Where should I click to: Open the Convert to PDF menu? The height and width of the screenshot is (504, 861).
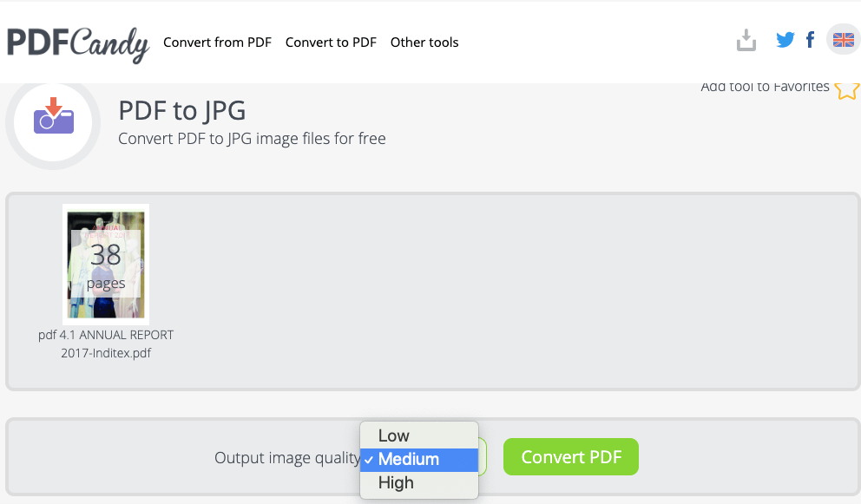point(331,43)
